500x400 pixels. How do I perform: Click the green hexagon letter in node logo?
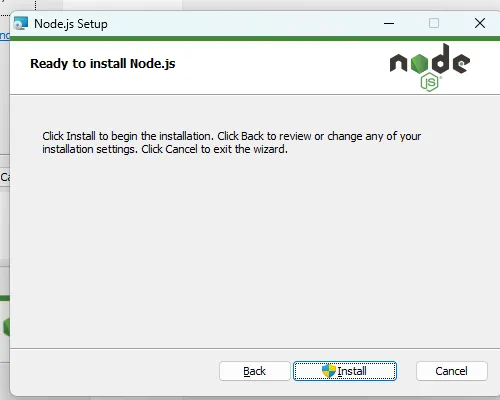click(x=419, y=63)
